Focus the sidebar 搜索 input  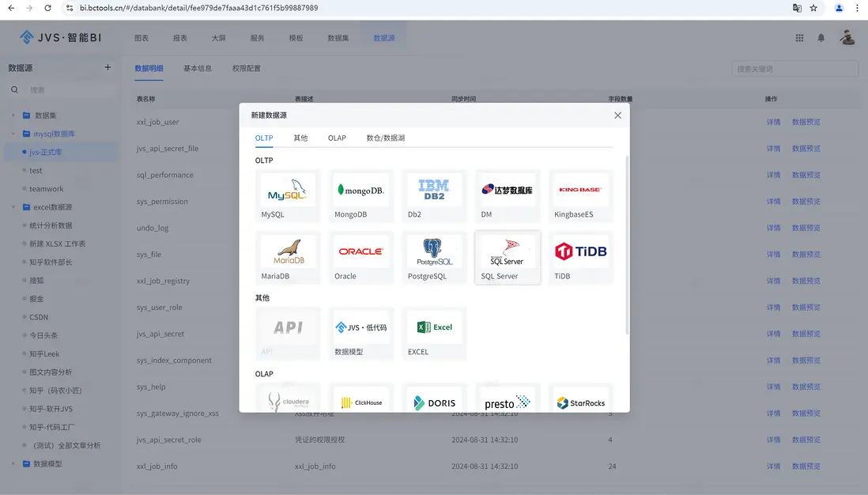pos(72,89)
